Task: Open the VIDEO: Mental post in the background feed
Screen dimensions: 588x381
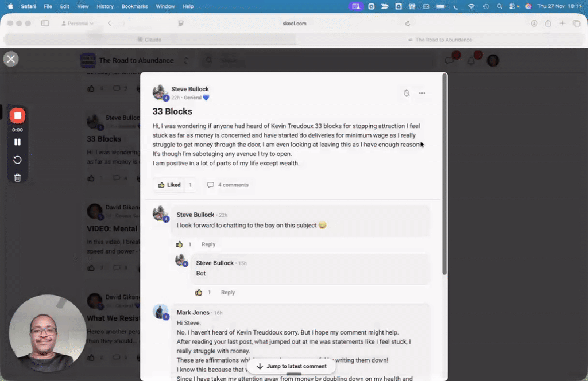Action: [112, 228]
